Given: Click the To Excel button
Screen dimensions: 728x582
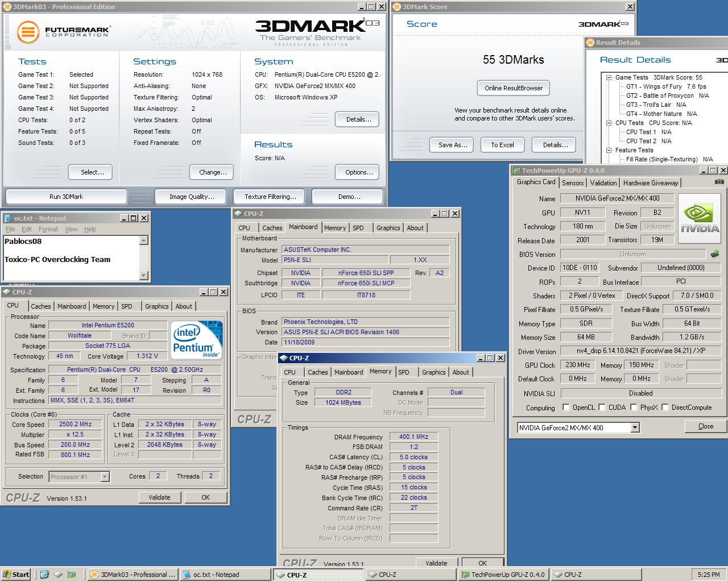Looking at the screenshot, I should 502,145.
